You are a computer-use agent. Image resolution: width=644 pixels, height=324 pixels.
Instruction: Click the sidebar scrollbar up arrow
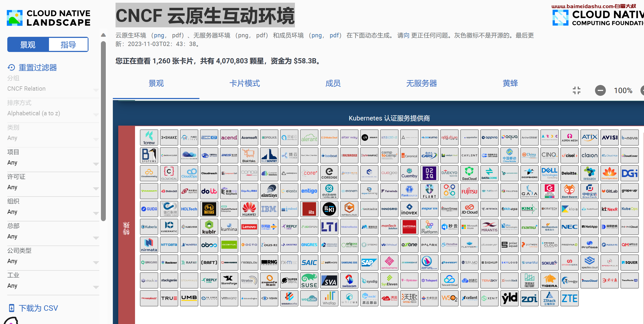pyautogui.click(x=103, y=35)
